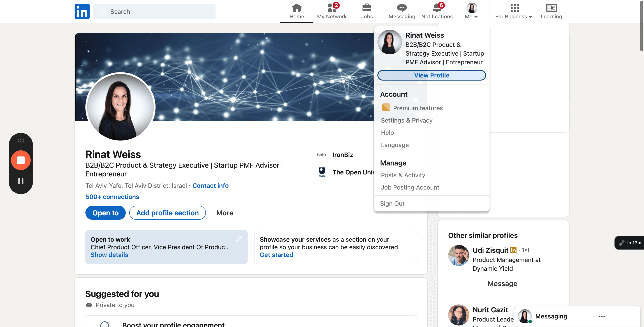Click the 'Suggested for you' heading

click(x=122, y=294)
